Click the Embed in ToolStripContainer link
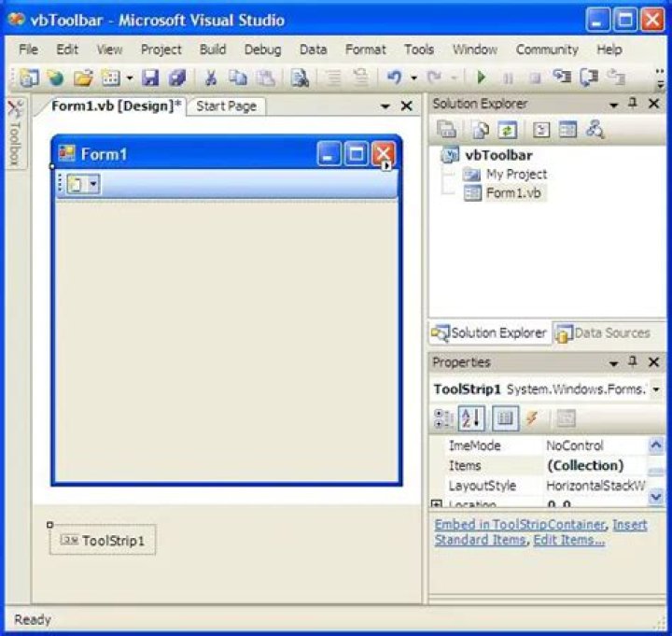 520,525
